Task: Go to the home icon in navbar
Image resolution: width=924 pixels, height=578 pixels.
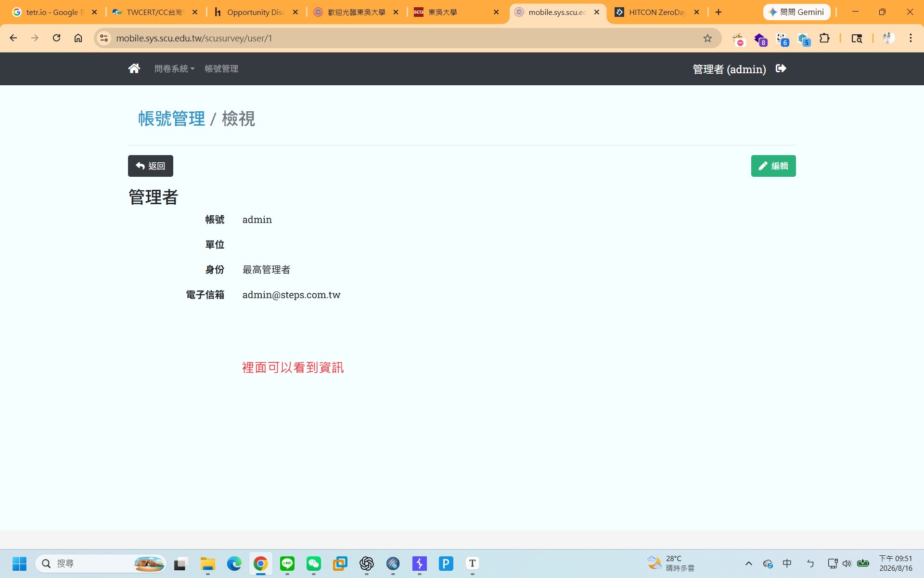Action: tap(134, 68)
